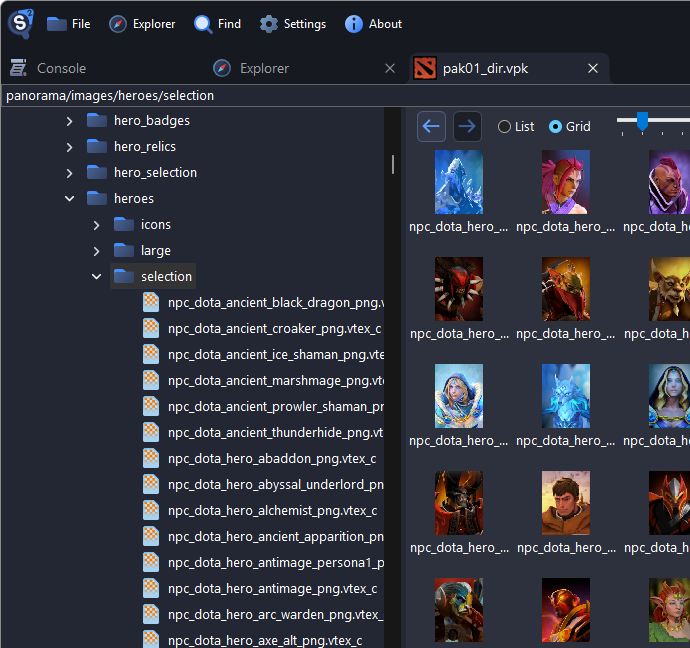Image resolution: width=690 pixels, height=648 pixels.
Task: Open the About menu item
Action: point(373,24)
